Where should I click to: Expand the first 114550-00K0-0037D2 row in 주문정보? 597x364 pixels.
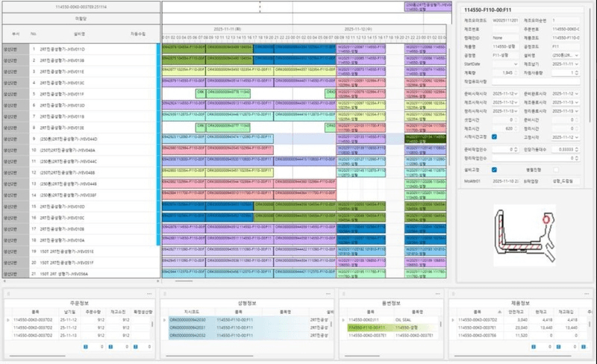[x=8, y=320]
